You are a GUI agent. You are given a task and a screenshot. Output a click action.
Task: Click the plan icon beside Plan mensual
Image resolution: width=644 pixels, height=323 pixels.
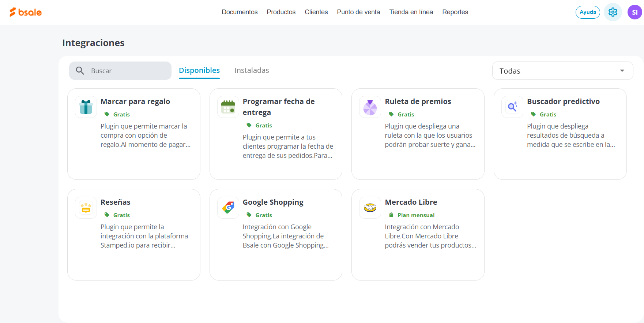pyautogui.click(x=391, y=215)
